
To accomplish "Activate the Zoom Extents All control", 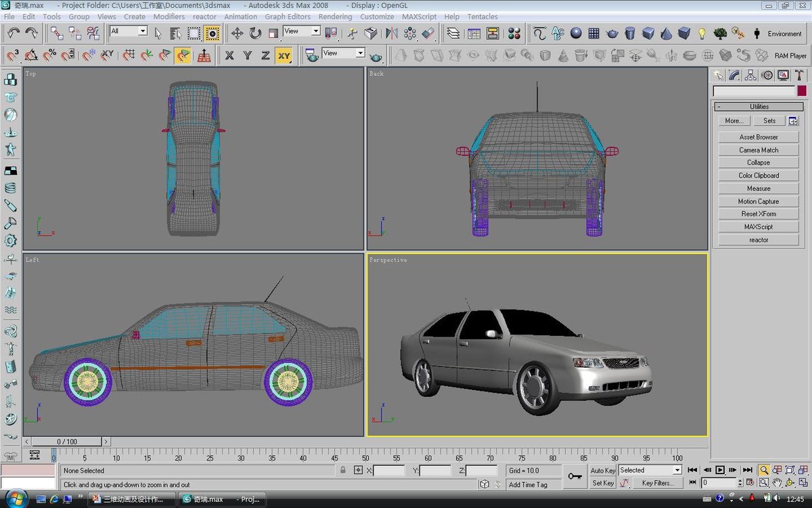I will (x=803, y=469).
